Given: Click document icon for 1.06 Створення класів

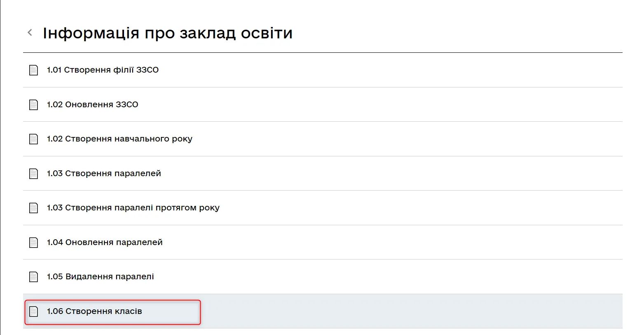Looking at the screenshot, I should (33, 311).
